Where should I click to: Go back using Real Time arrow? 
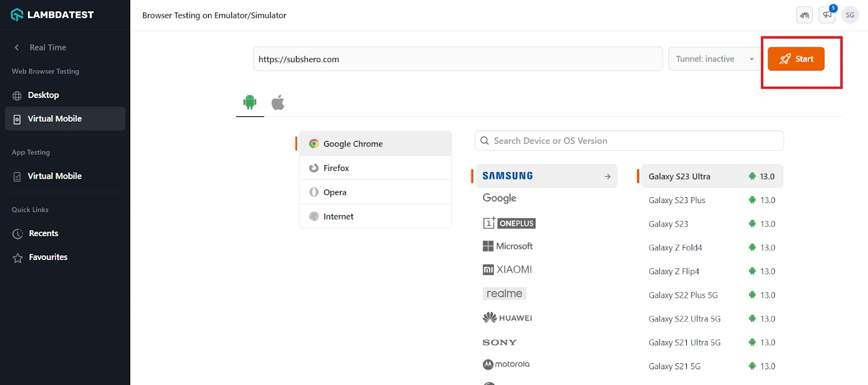click(17, 47)
